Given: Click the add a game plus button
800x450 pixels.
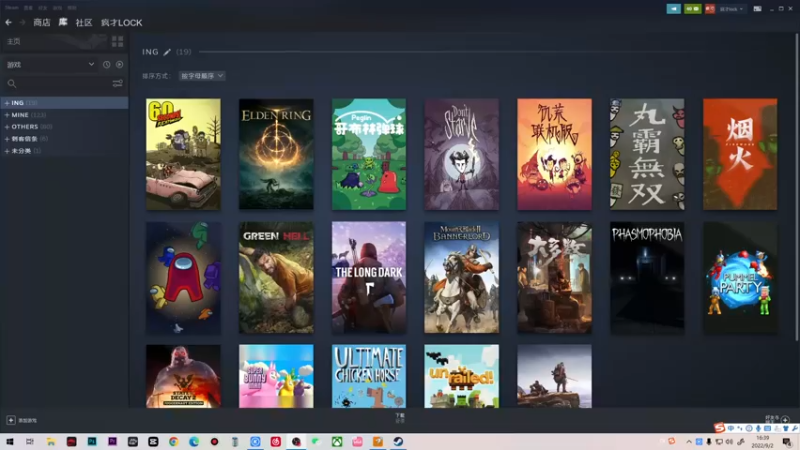Looking at the screenshot, I should (11, 420).
